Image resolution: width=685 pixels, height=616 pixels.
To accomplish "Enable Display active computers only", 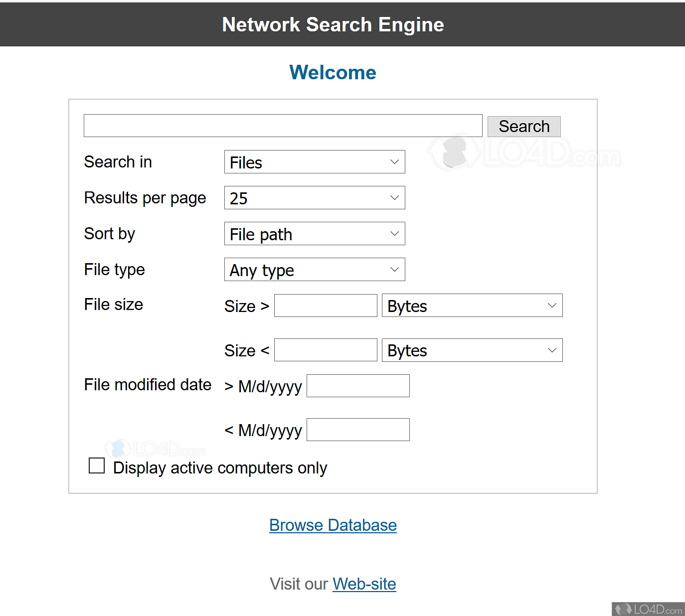I will tap(96, 465).
